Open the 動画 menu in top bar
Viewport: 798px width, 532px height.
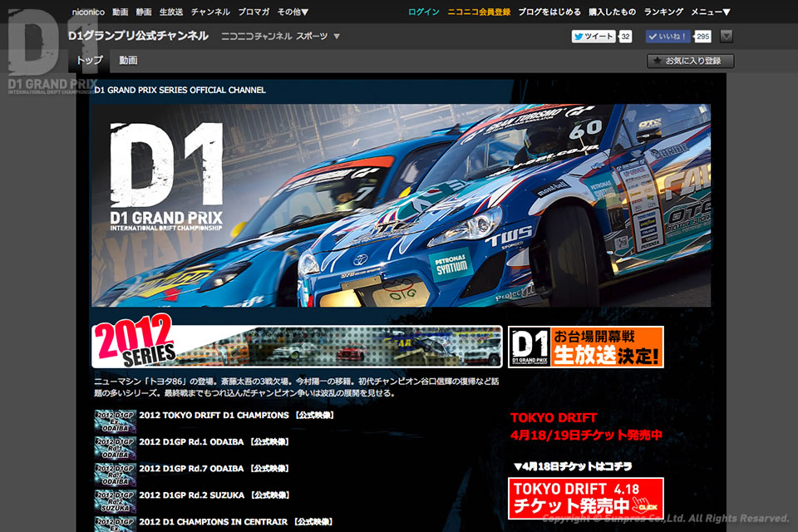click(120, 12)
